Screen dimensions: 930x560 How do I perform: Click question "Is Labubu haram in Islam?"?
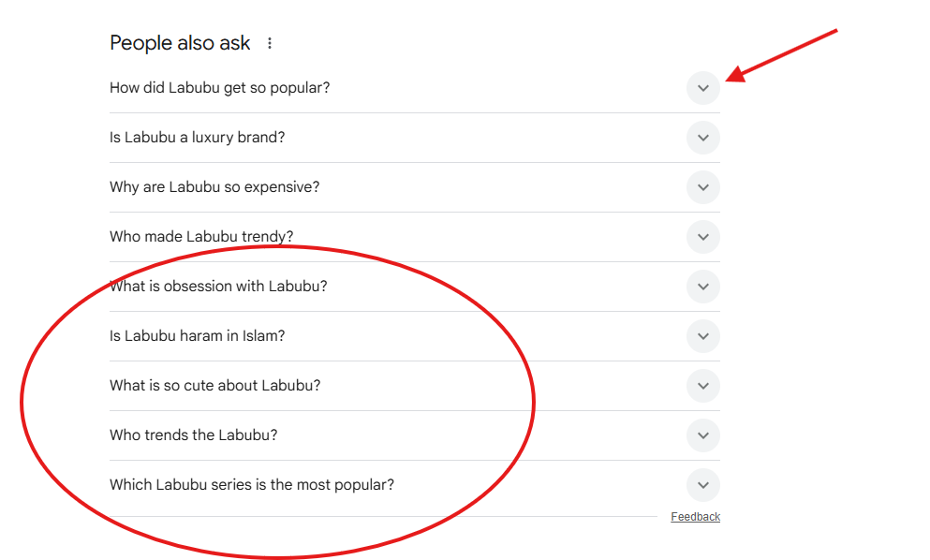pos(198,336)
